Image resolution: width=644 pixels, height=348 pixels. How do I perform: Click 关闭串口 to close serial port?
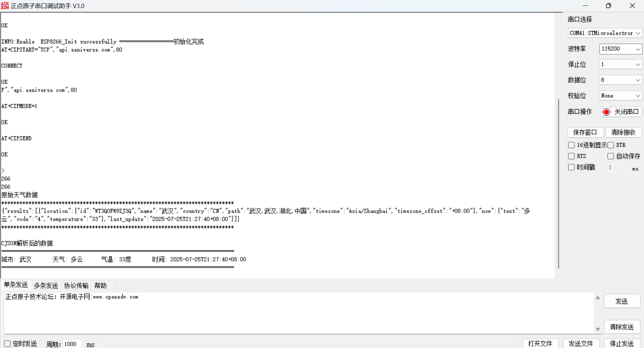click(621, 112)
